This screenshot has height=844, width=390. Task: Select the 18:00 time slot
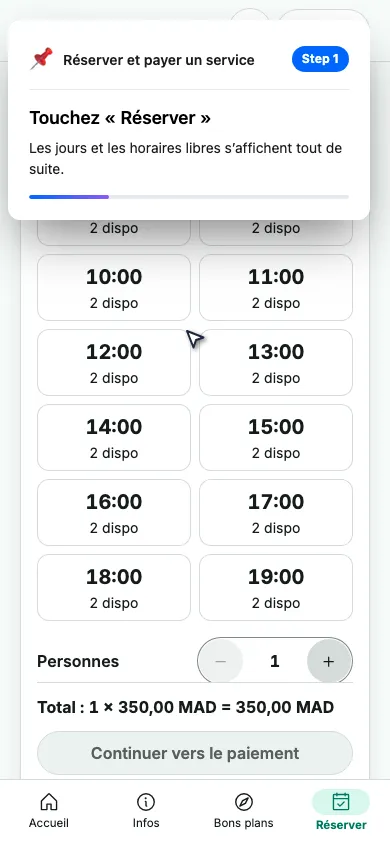coord(114,587)
